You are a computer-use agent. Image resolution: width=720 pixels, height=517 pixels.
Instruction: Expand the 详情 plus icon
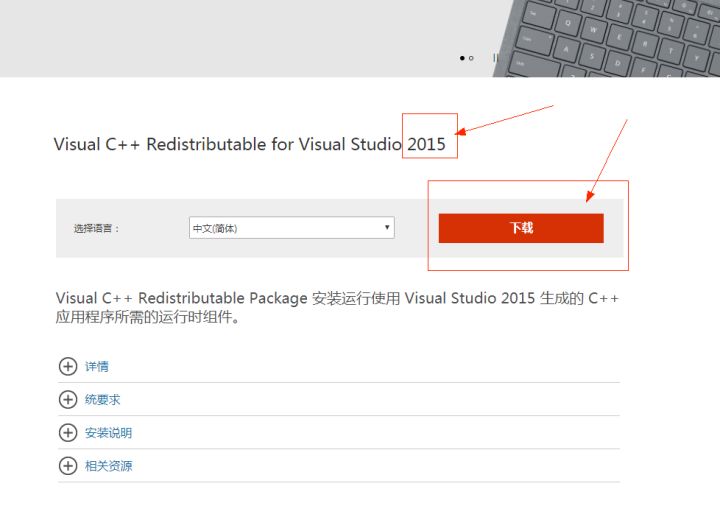68,366
